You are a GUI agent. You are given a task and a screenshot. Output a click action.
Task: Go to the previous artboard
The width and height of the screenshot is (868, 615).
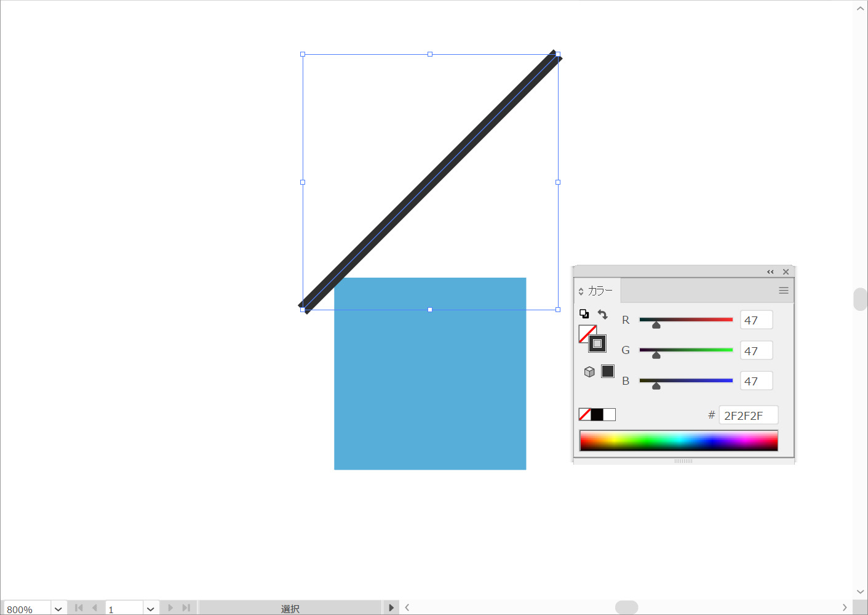(94, 608)
